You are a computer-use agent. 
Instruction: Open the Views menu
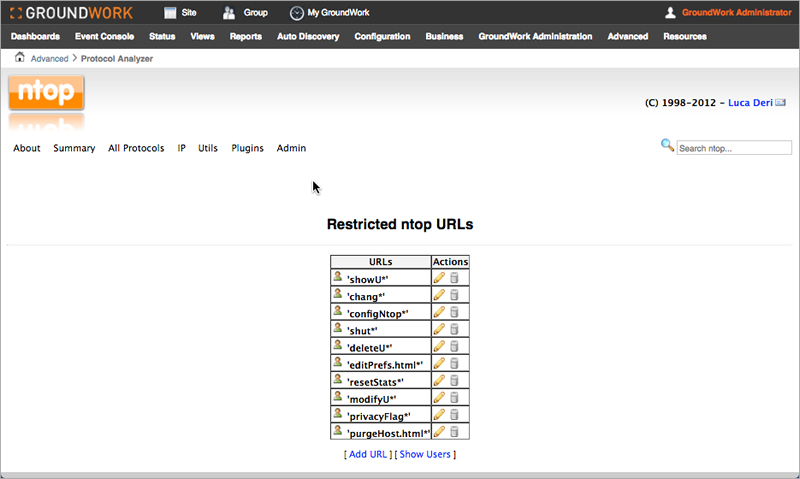(x=203, y=36)
